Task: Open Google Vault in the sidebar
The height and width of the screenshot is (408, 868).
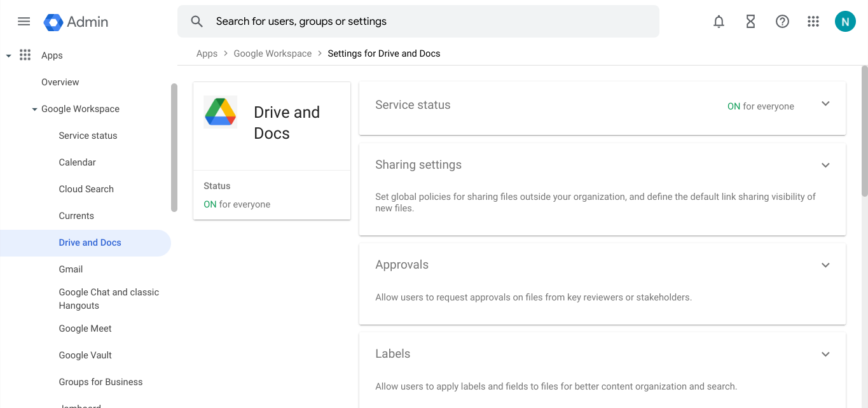Action: point(85,355)
